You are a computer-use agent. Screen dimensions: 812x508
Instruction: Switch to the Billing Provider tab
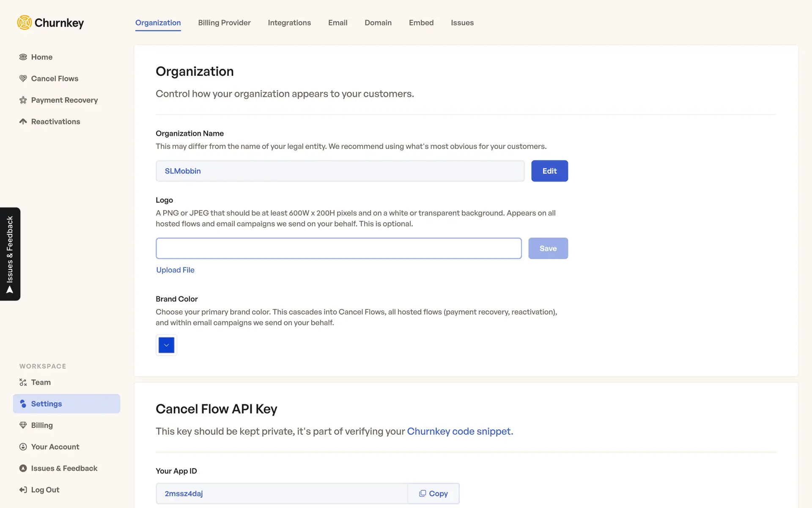pos(224,23)
